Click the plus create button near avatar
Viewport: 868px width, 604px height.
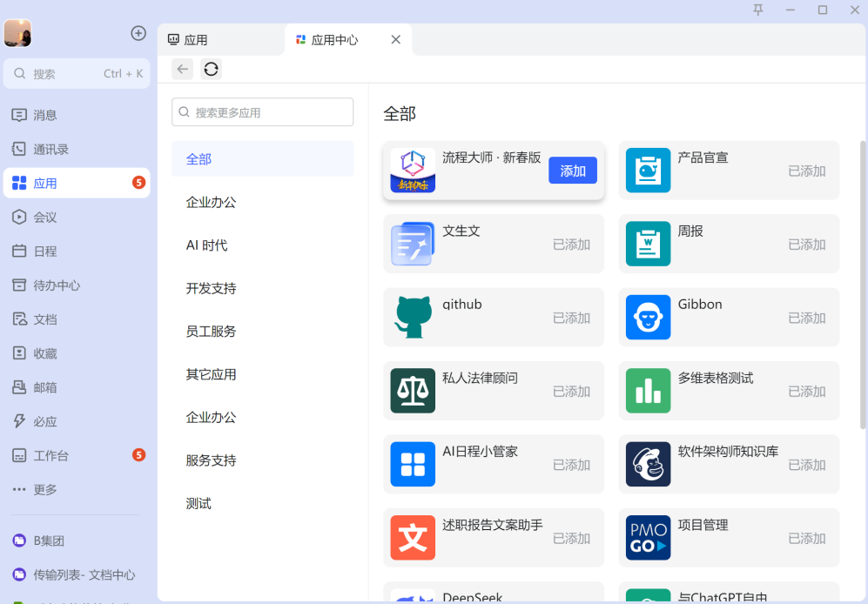coord(138,33)
